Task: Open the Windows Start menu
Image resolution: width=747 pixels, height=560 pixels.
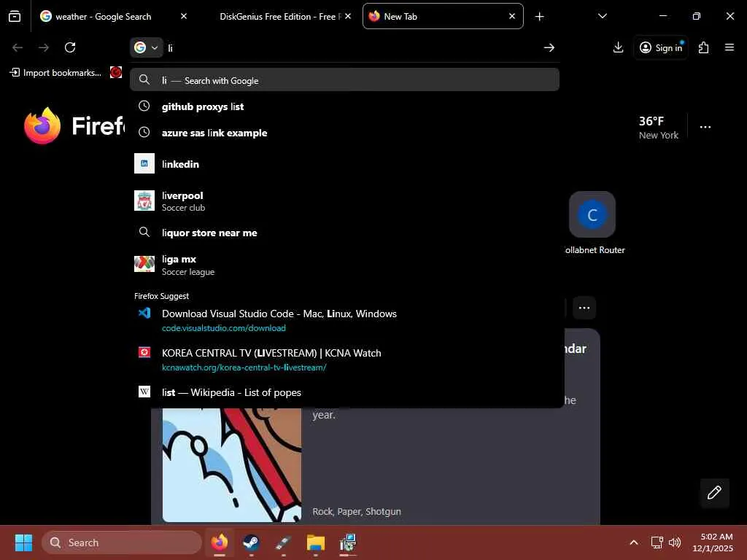Action: click(23, 542)
